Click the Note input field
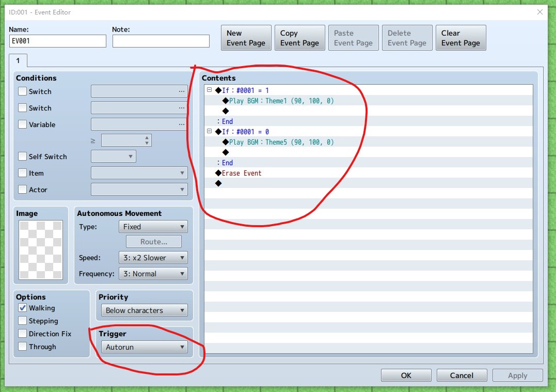 click(161, 41)
